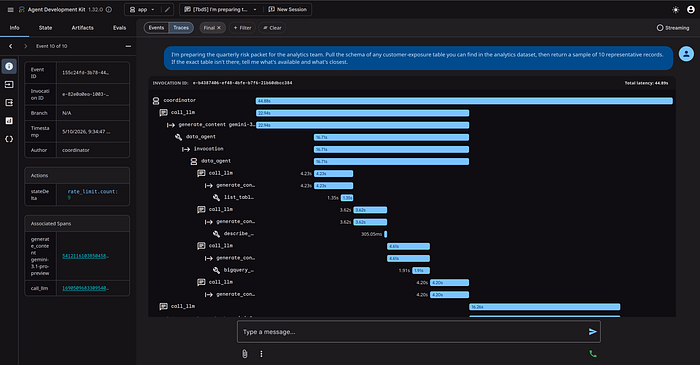Open the more options vertical dots

pyautogui.click(x=261, y=354)
